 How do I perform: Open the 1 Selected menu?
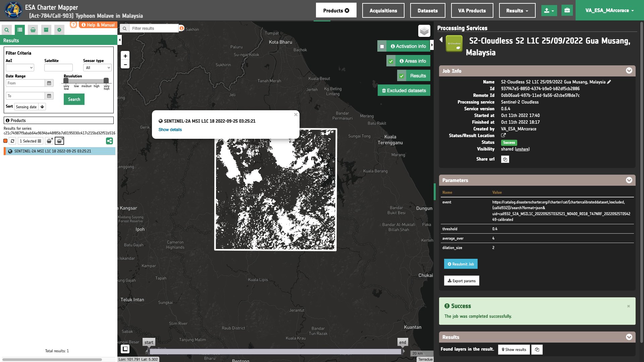pyautogui.click(x=31, y=141)
